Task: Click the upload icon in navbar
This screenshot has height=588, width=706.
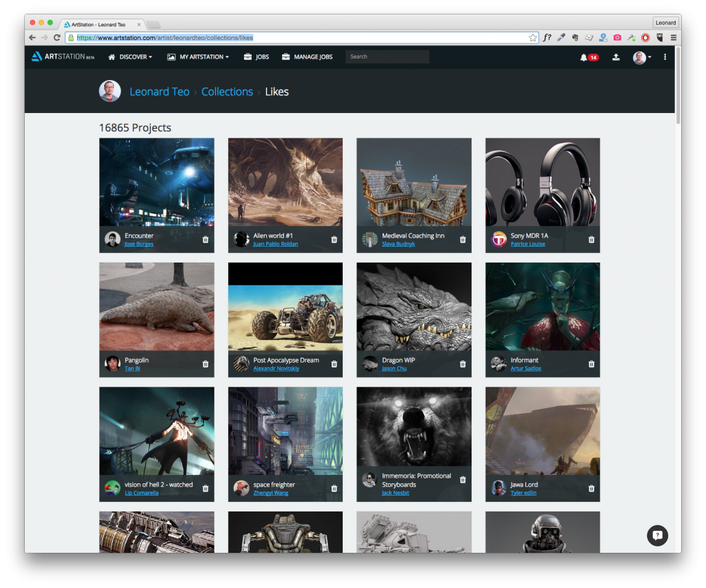Action: (x=616, y=57)
